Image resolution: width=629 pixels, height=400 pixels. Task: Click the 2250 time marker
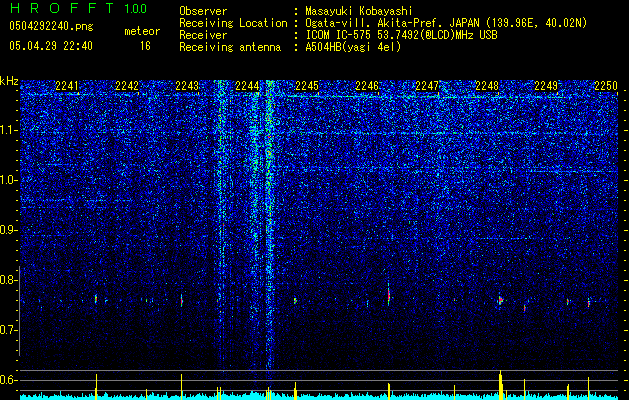click(606, 86)
